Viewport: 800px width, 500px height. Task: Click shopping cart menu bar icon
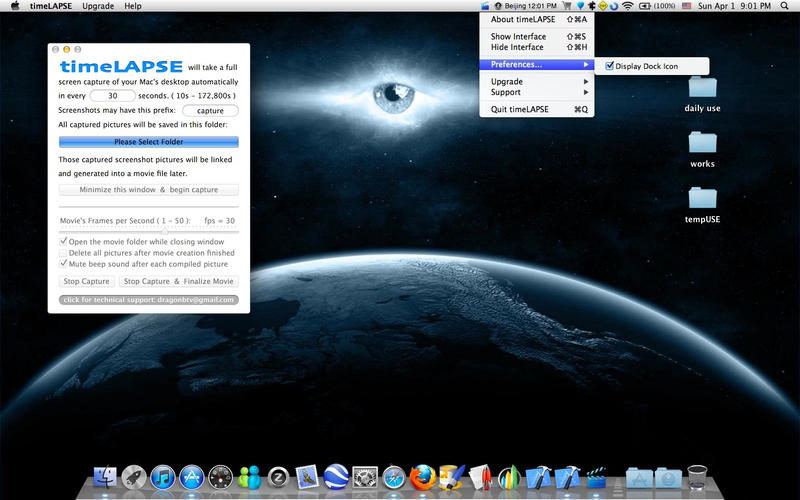(567, 6)
